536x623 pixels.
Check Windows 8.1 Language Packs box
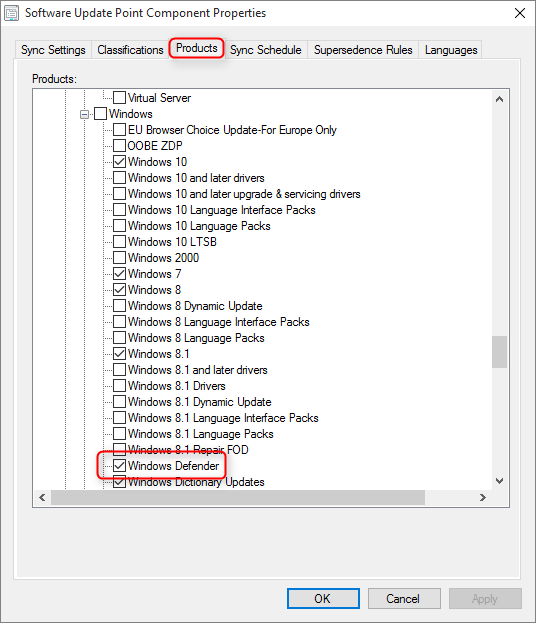click(120, 434)
